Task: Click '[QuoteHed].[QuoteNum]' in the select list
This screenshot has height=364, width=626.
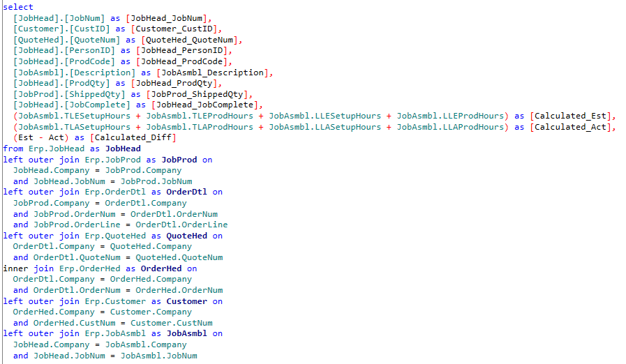Action: pos(67,40)
